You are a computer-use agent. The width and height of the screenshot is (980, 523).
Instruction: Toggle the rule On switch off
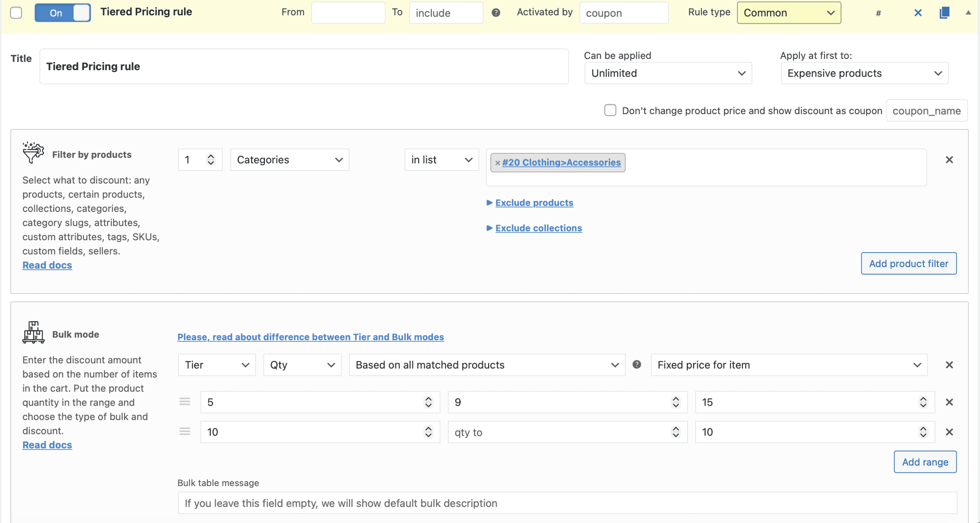[63, 13]
